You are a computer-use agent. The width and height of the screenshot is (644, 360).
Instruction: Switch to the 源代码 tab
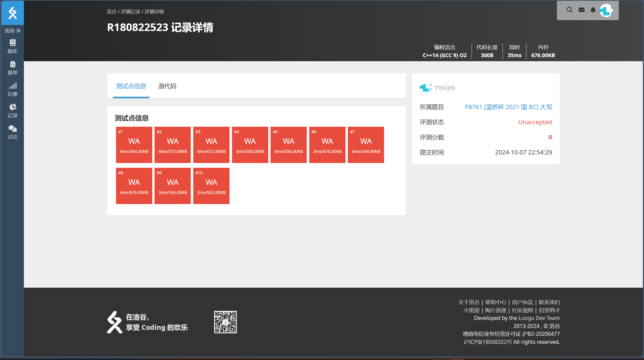click(167, 86)
